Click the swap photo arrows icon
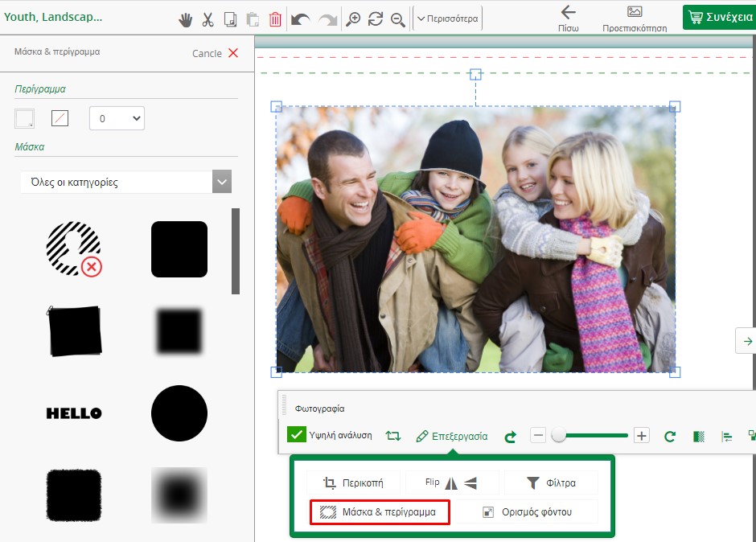The width and height of the screenshot is (756, 542). (392, 436)
